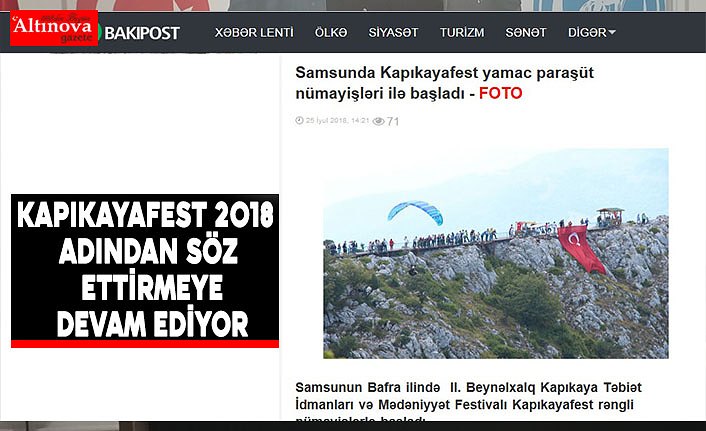This screenshot has width=706, height=431.
Task: Click the Samsunun Bafra ilində article text
Action: pyautogui.click(x=468, y=401)
